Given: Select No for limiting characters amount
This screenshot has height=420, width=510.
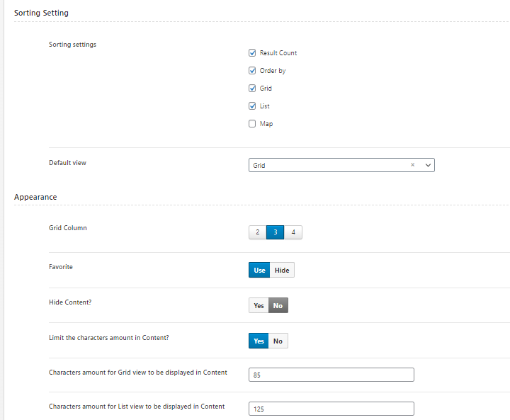Looking at the screenshot, I should (x=278, y=341).
